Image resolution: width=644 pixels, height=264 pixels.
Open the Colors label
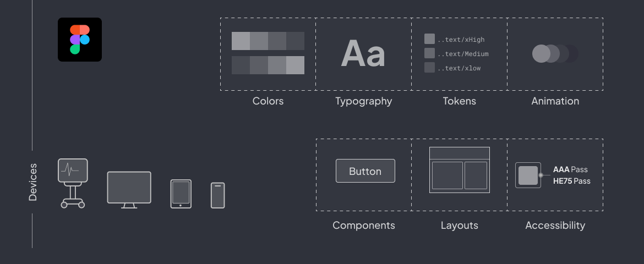268,101
